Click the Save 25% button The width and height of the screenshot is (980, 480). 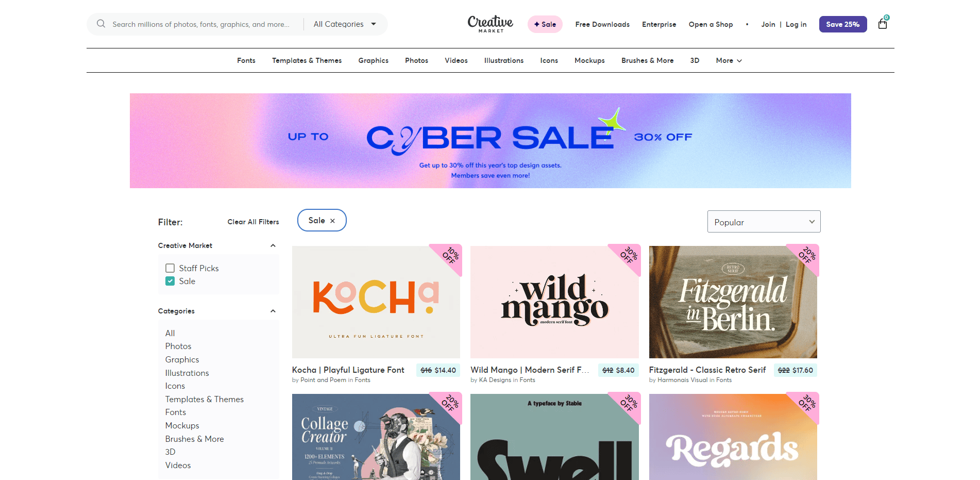[x=842, y=24]
